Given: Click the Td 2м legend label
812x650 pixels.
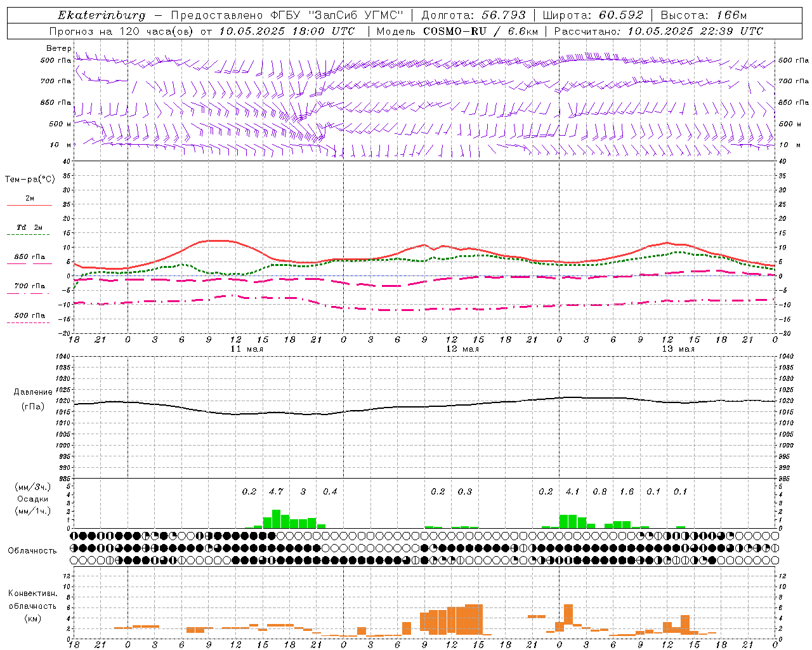Looking at the screenshot, I should pyautogui.click(x=30, y=227).
